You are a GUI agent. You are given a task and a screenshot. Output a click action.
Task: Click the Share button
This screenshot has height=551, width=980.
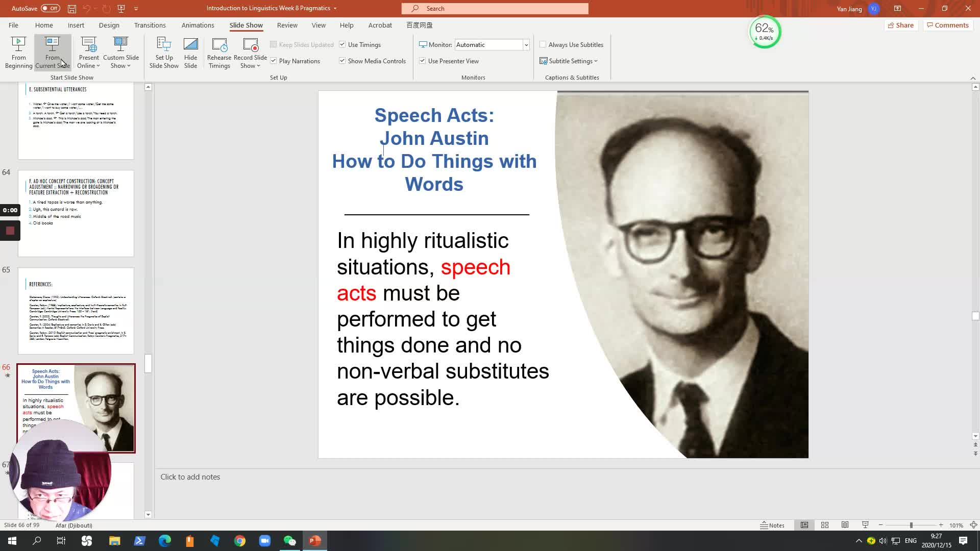point(901,25)
